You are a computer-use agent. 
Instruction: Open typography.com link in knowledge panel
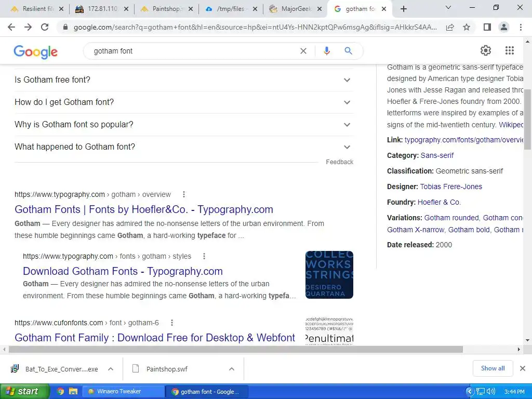[464, 140]
